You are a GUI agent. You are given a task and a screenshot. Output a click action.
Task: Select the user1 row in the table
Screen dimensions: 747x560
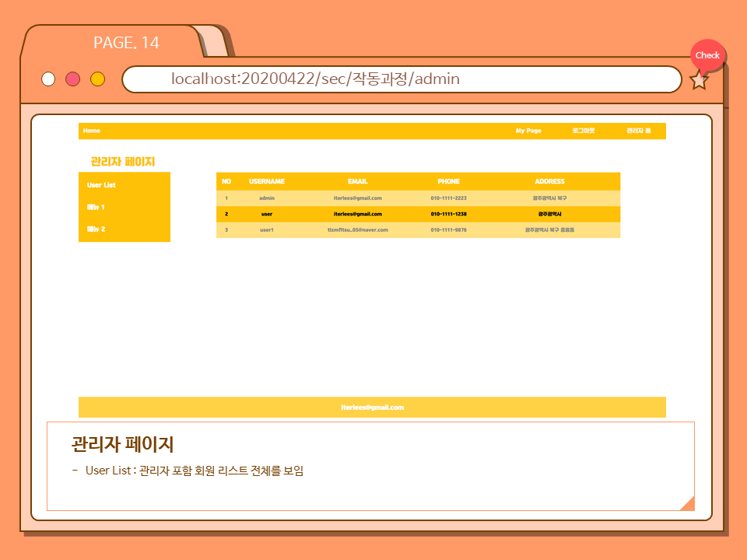click(418, 230)
